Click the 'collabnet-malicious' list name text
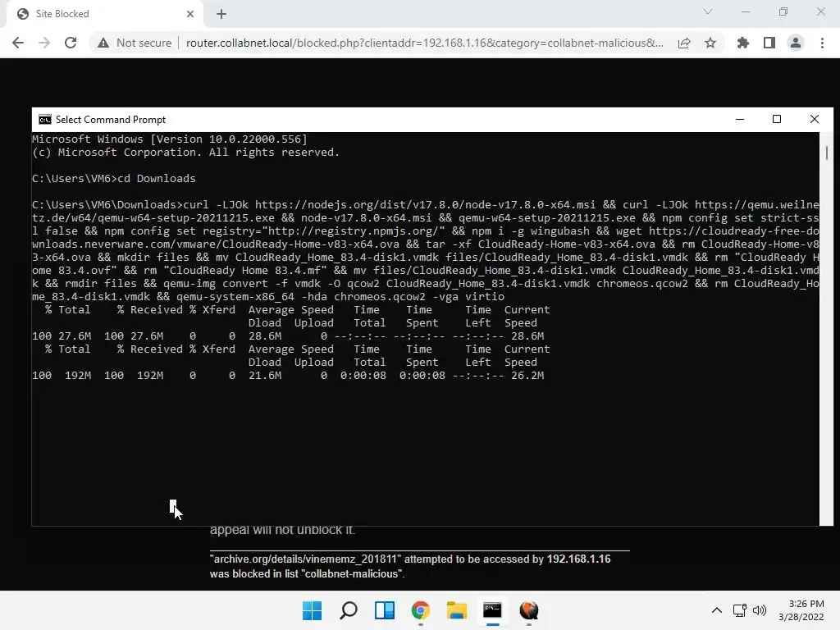Screen dimensions: 840x630 click(x=353, y=573)
